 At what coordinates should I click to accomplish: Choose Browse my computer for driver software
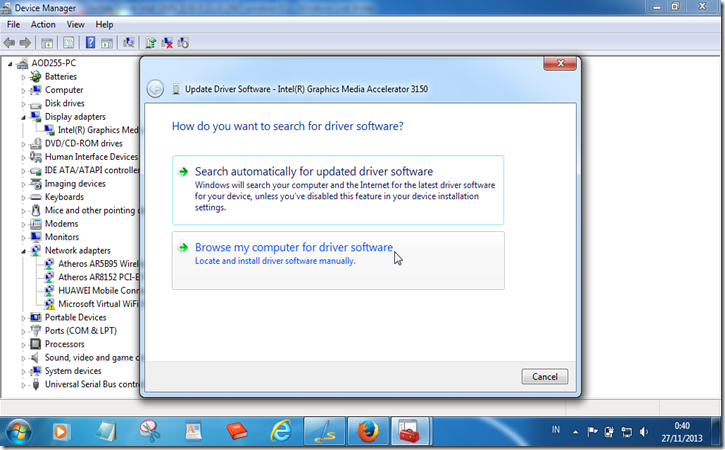(338, 260)
